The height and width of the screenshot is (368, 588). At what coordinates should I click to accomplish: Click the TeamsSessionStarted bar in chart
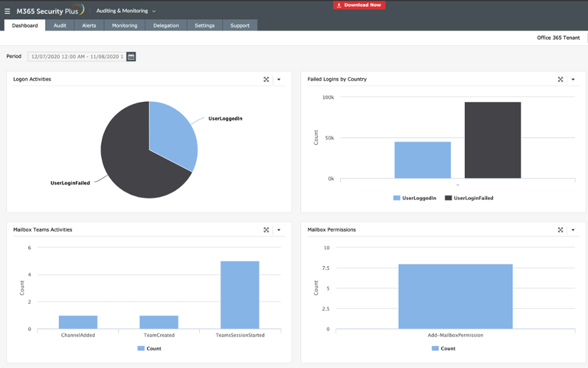click(239, 295)
